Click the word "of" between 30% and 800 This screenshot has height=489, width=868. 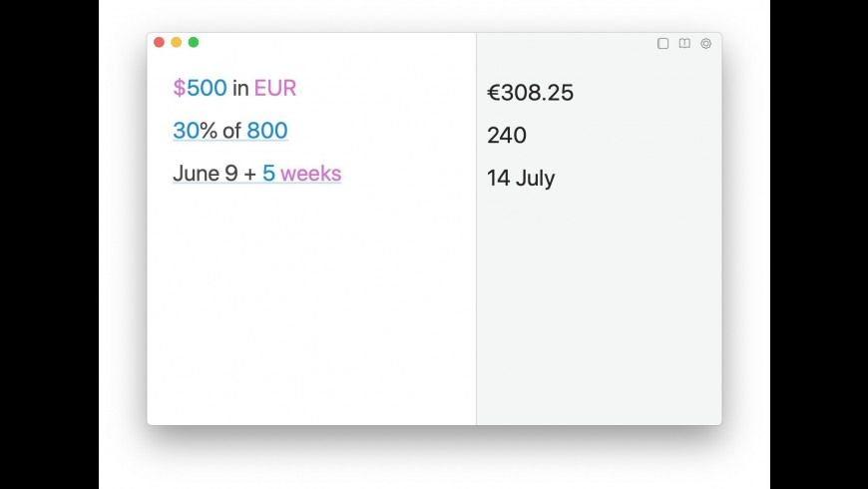[231, 131]
